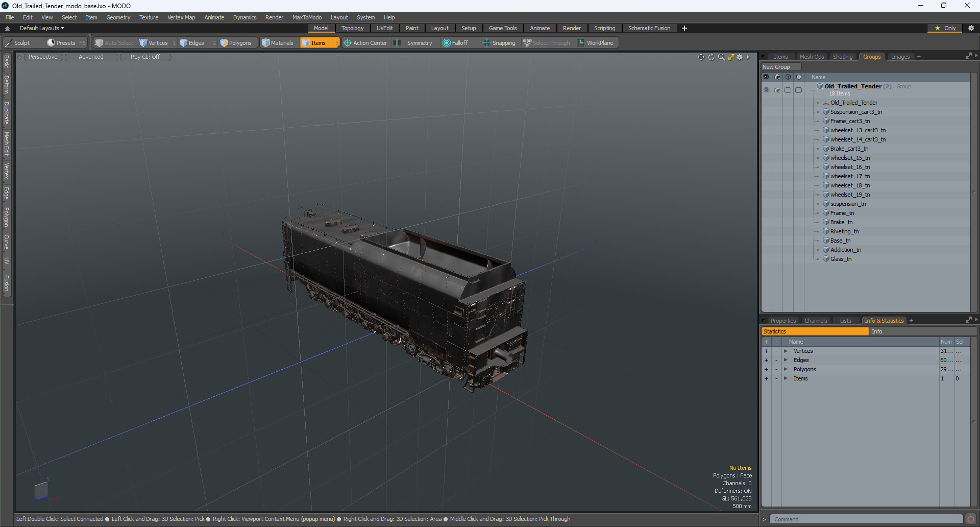
Task: Click plus to add Vertices to selection
Action: tap(766, 351)
